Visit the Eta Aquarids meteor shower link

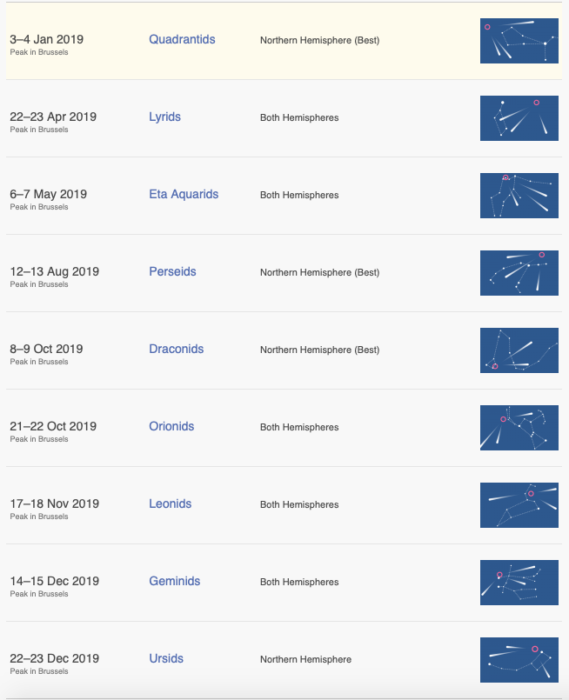pyautogui.click(x=183, y=194)
